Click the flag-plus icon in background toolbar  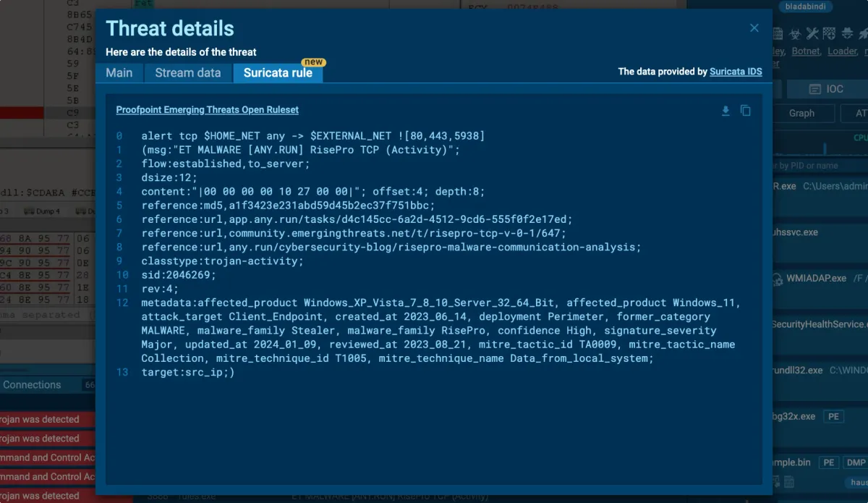[x=829, y=33]
